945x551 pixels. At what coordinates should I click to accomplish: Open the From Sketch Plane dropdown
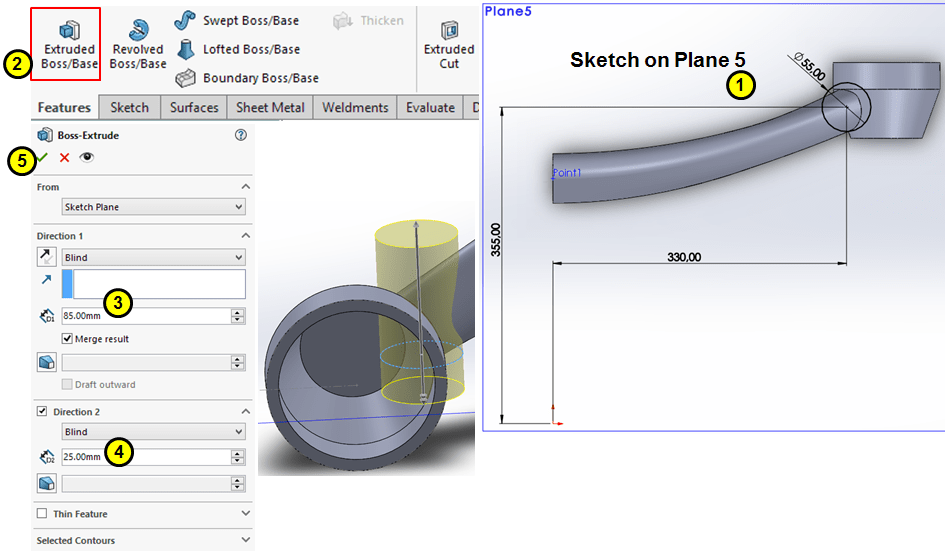click(x=153, y=207)
